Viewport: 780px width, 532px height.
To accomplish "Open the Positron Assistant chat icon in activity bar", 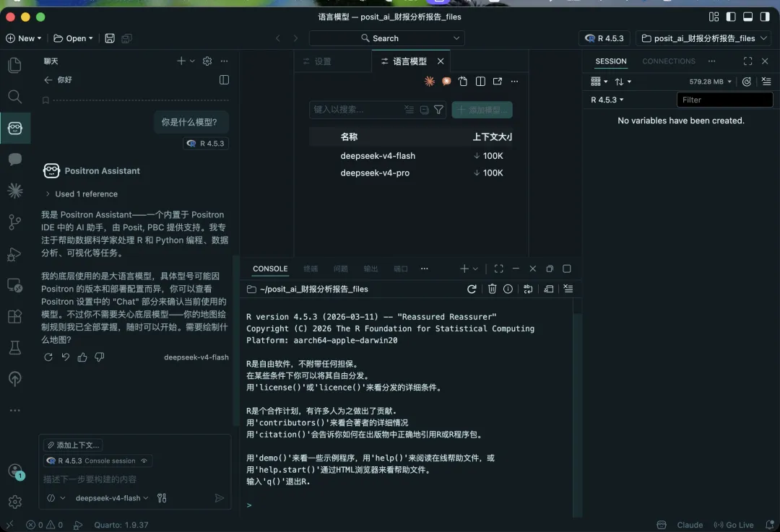I will click(15, 128).
